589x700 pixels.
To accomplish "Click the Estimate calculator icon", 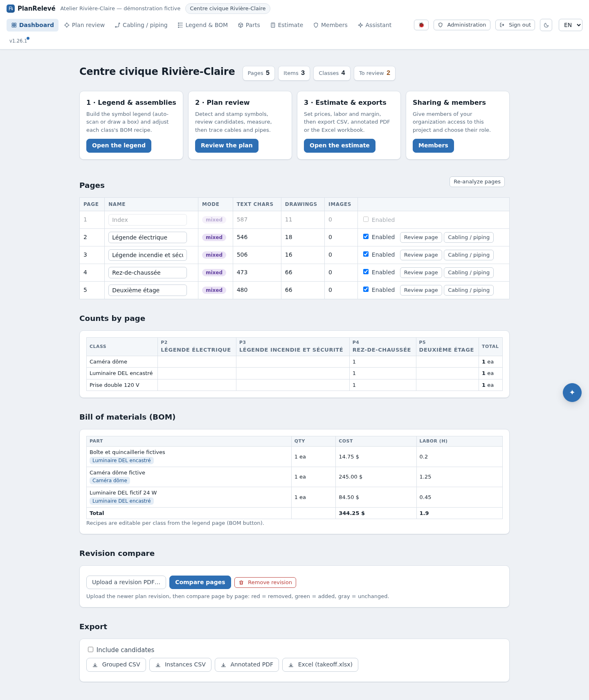I will point(273,25).
